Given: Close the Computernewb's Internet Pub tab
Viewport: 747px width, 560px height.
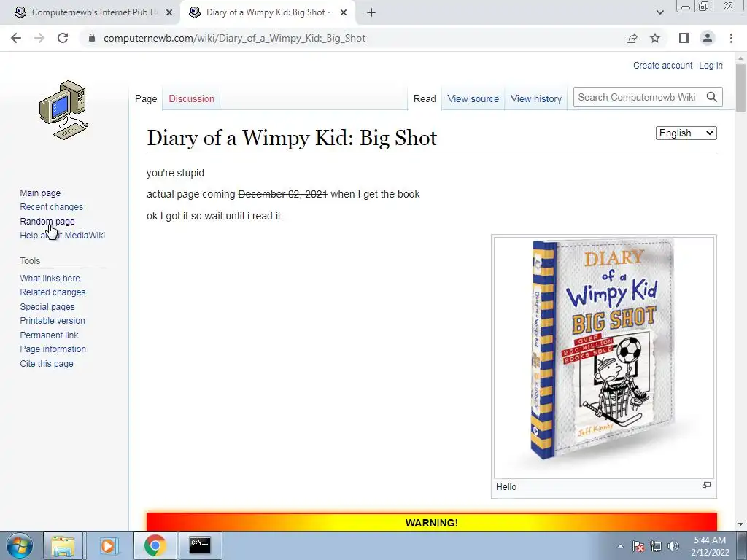Looking at the screenshot, I should point(169,12).
